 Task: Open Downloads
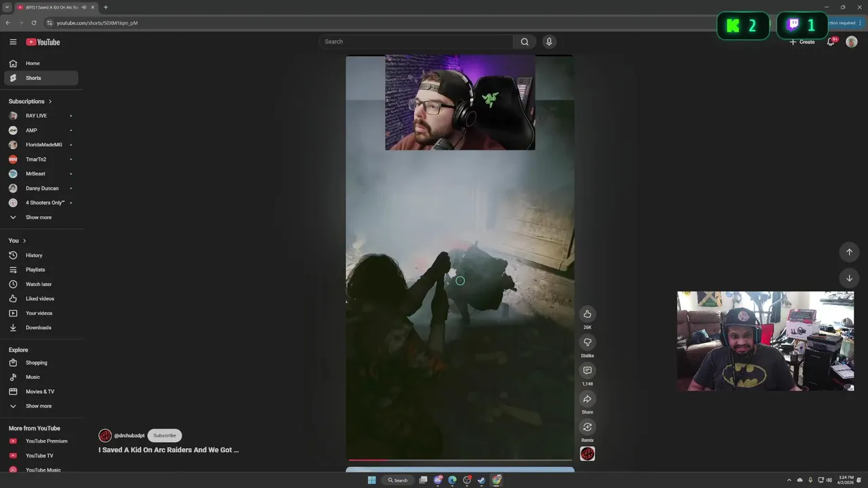click(x=41, y=327)
